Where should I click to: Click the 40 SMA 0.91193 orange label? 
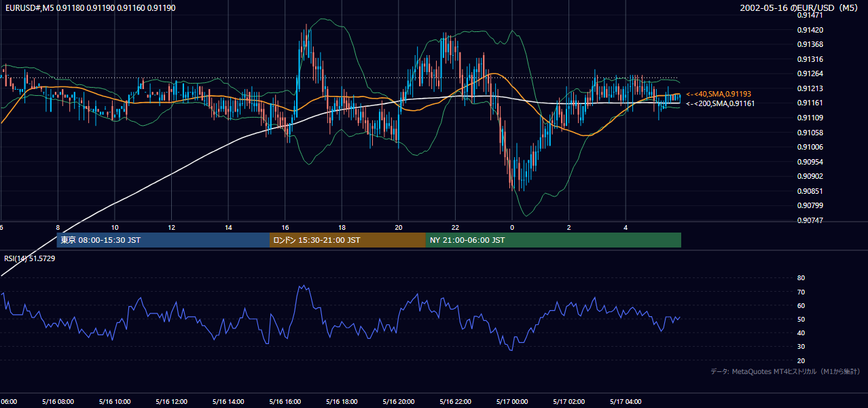coord(719,94)
